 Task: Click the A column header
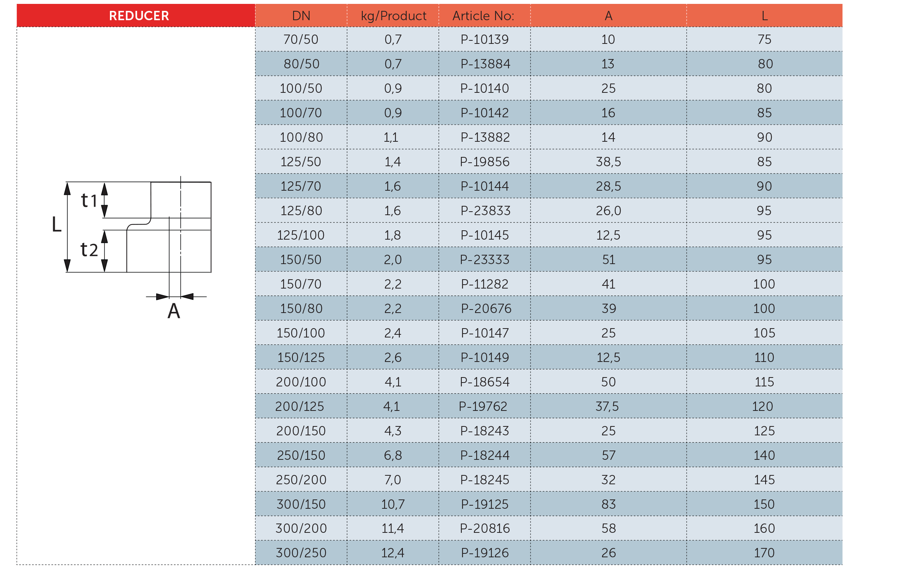(608, 16)
